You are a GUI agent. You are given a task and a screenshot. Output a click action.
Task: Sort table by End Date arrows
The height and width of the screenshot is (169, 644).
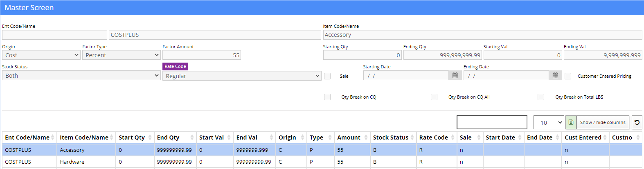click(x=557, y=137)
